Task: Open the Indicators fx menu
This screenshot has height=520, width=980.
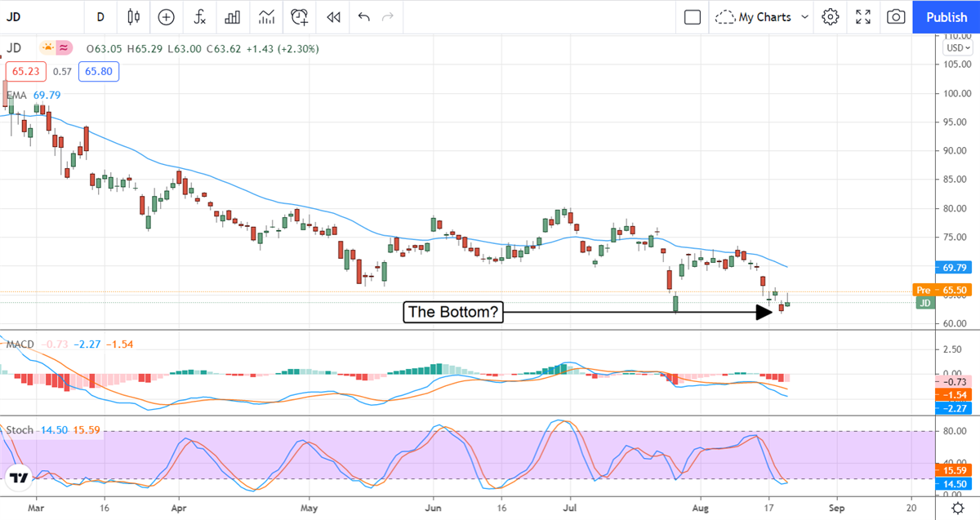Action: click(199, 16)
